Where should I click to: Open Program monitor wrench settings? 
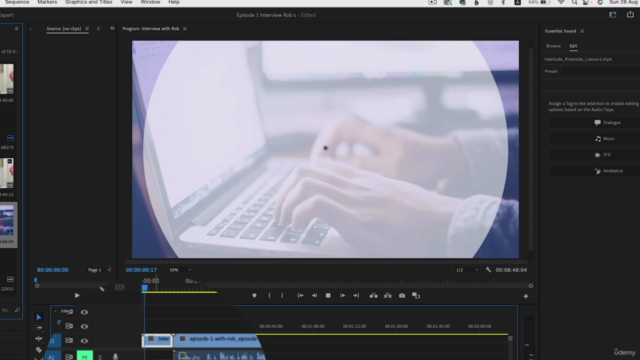tap(488, 269)
